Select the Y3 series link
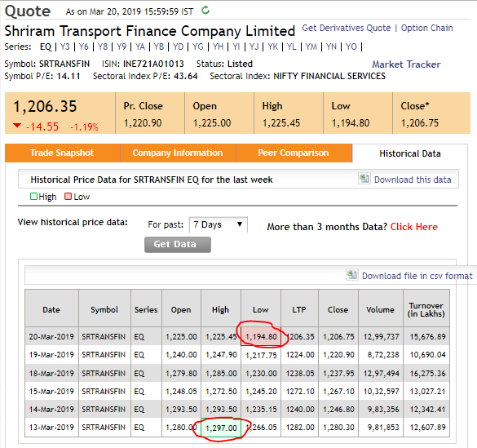The height and width of the screenshot is (448, 477). (64, 47)
